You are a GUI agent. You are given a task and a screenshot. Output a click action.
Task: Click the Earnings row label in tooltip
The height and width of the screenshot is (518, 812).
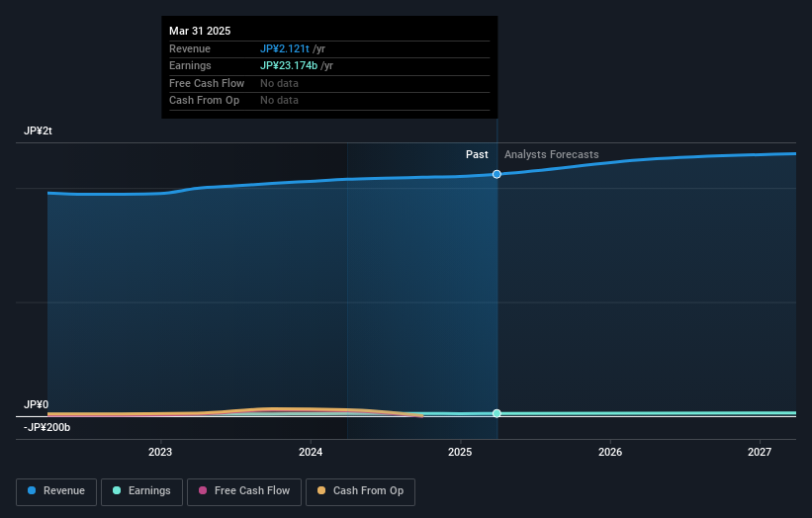tap(190, 65)
